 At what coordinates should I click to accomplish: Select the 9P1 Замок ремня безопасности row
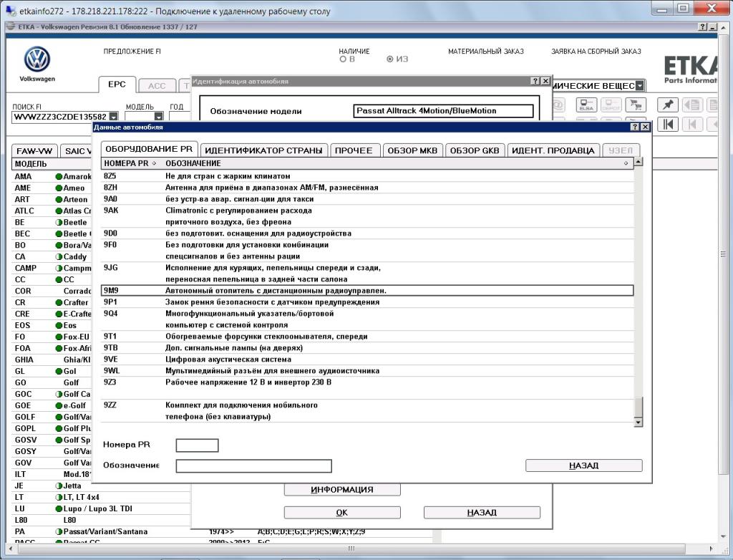coord(367,302)
